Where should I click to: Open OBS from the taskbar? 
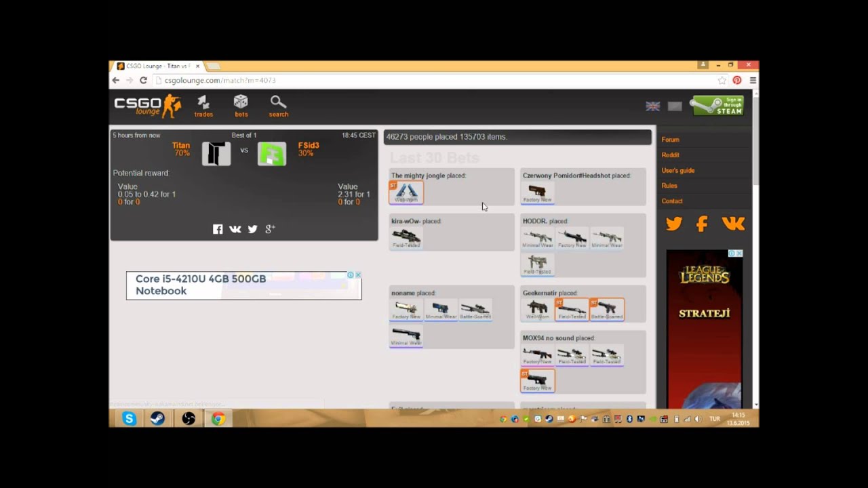coord(189,419)
